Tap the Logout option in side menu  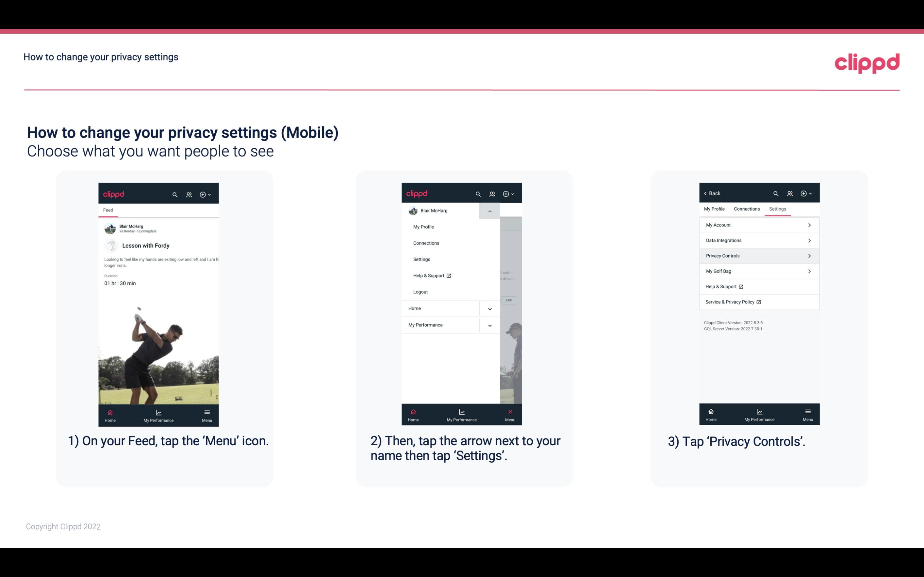[x=420, y=292]
